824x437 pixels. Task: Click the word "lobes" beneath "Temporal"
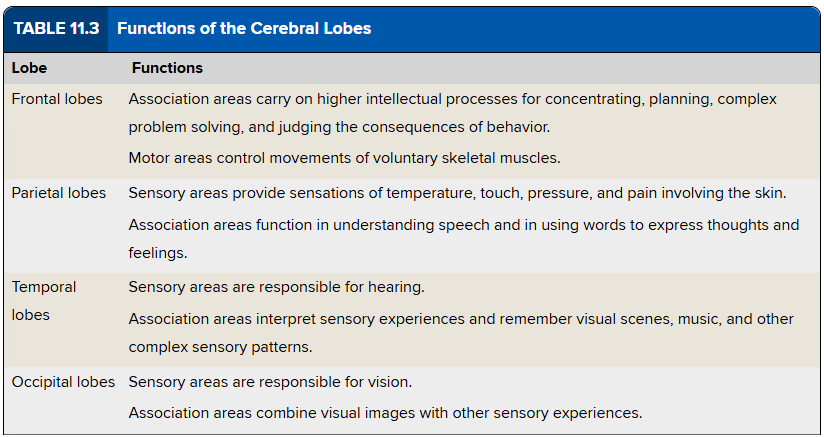(31, 314)
